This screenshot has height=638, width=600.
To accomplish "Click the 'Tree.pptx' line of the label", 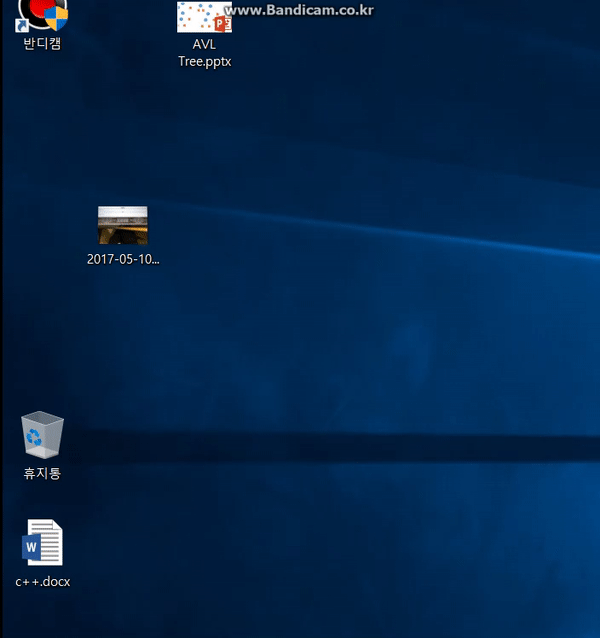I will (x=204, y=61).
